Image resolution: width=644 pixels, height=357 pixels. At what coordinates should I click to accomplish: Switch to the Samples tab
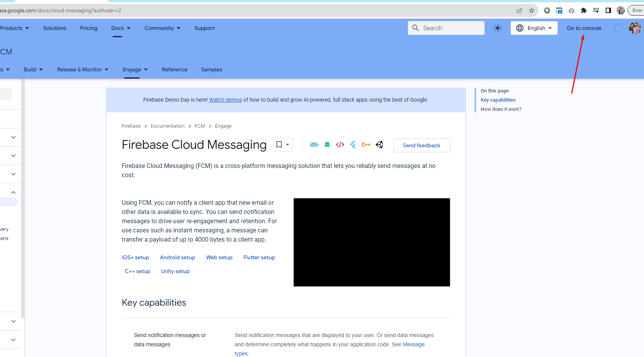click(212, 69)
